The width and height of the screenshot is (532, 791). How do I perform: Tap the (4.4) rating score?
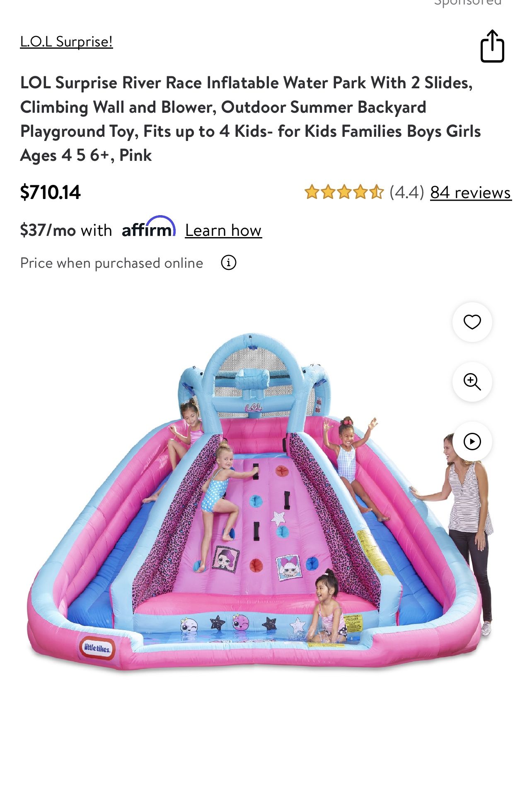[x=407, y=192]
